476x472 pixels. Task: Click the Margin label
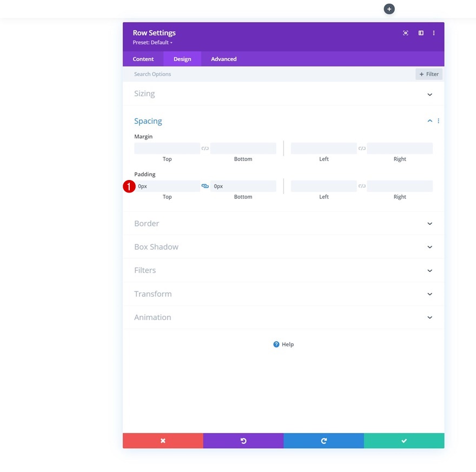point(143,136)
